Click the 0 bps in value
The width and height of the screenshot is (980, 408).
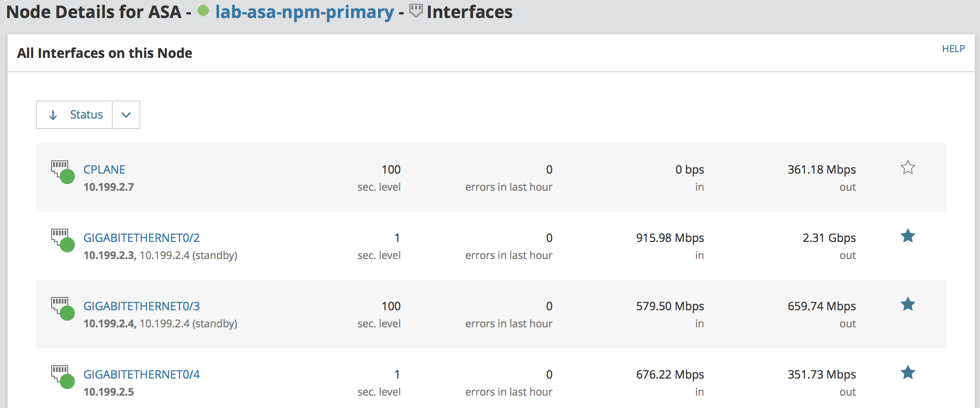[x=690, y=169]
